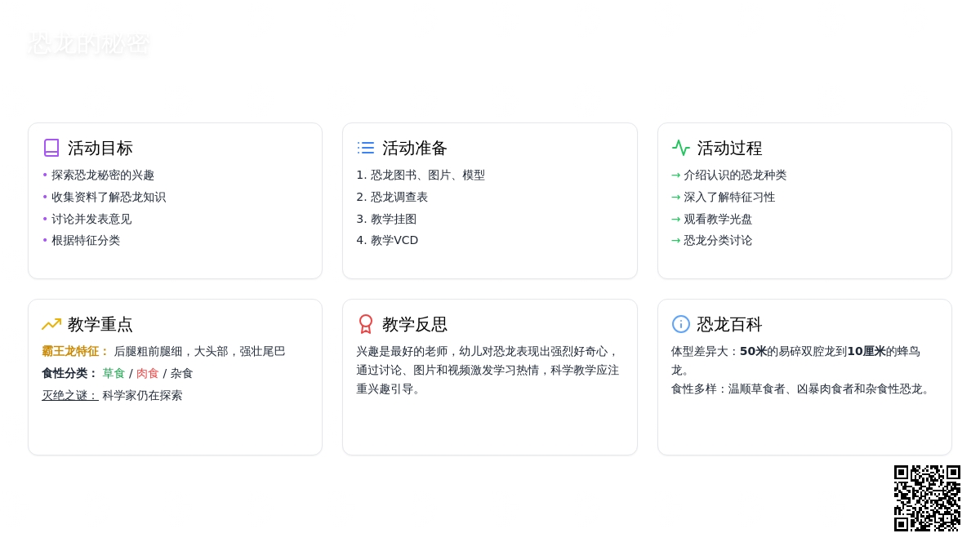Click the underlined 灭绝之谜 text

[x=69, y=395]
